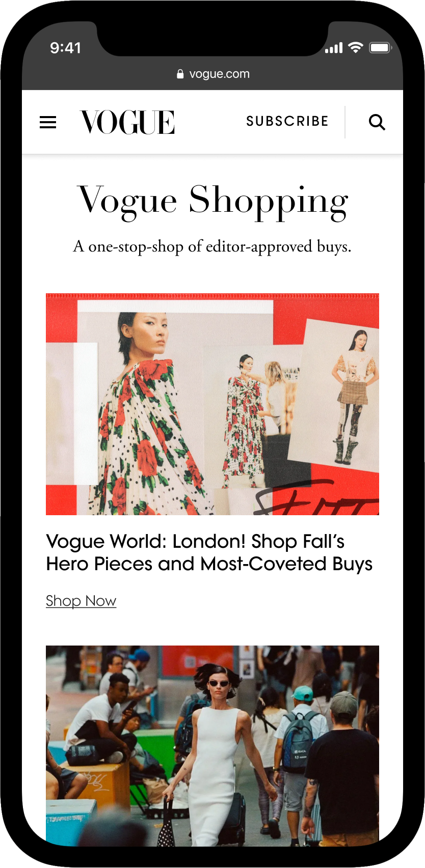The height and width of the screenshot is (868, 425).
Task: Click the editor-approved buys tagline
Action: 213,246
